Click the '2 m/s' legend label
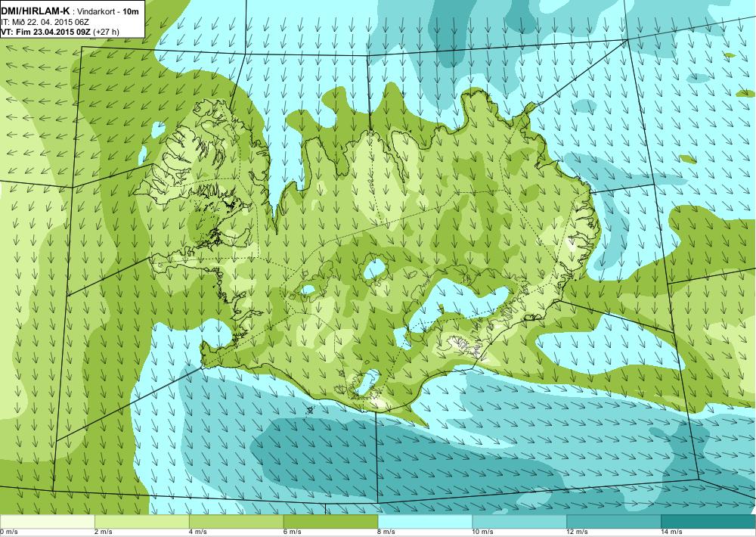Viewport: 756px width, 537px height. (x=104, y=532)
